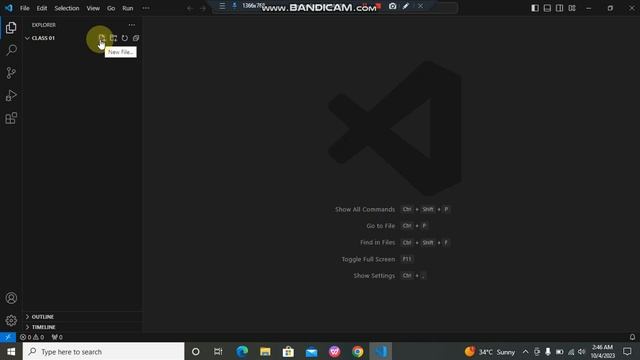Screen dimensions: 640x360
Task: Toggle the bottom panel layout icon
Action: [x=547, y=8]
